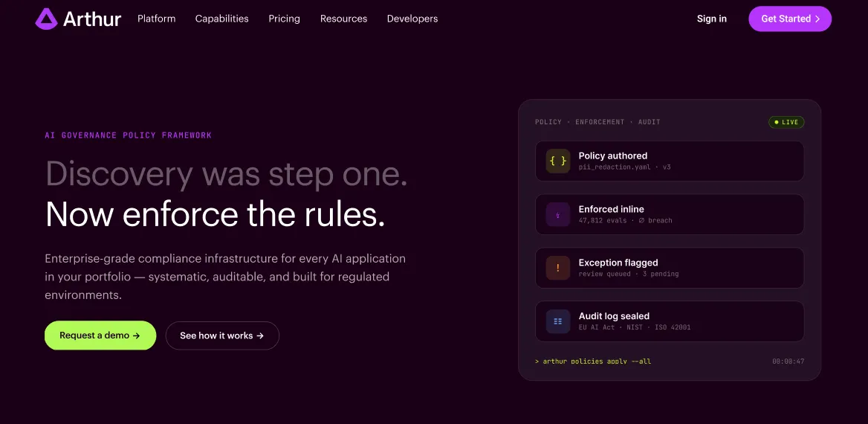Select the Enforced inline card title
This screenshot has width=868, height=424.
[611, 209]
